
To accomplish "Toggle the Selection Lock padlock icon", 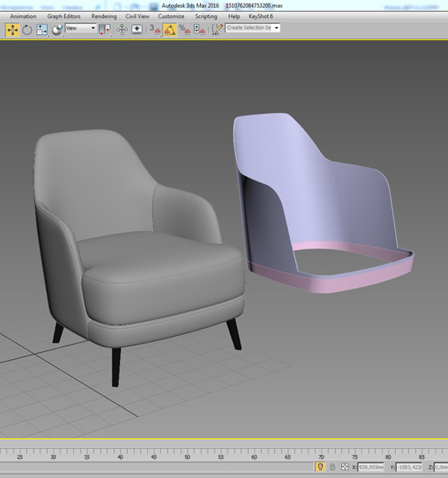I will click(x=332, y=467).
